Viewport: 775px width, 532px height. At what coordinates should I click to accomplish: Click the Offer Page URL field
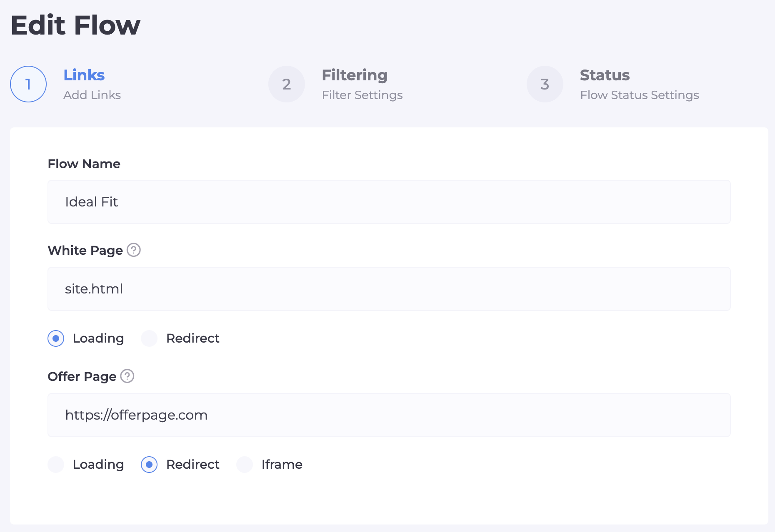(389, 415)
